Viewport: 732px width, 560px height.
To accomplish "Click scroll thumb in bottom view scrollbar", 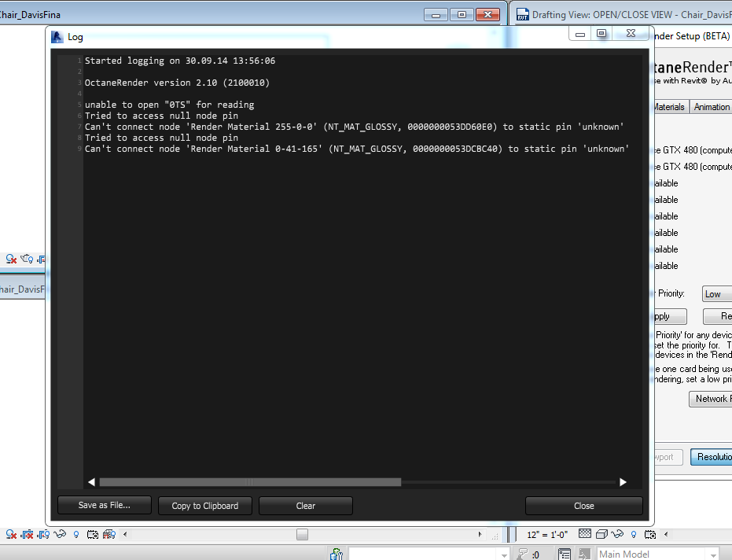I will [302, 534].
